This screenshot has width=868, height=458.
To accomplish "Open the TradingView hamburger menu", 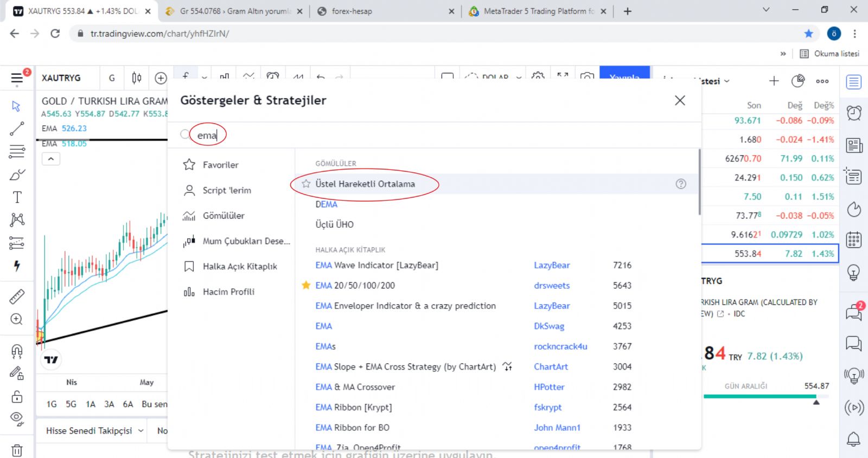I will coord(17,79).
